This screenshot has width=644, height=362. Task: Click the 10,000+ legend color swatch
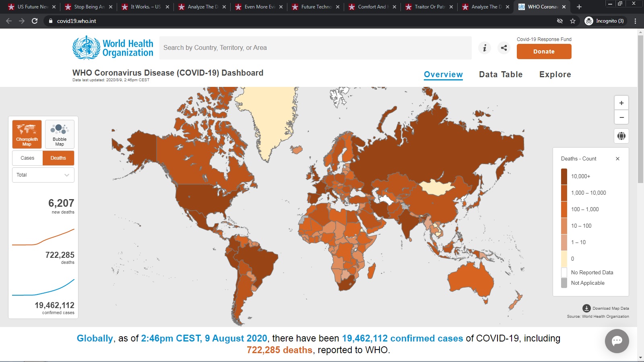[564, 177]
